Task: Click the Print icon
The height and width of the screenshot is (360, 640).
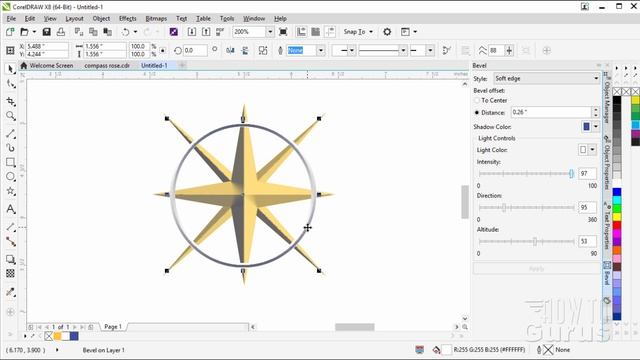Action: click(x=61, y=32)
